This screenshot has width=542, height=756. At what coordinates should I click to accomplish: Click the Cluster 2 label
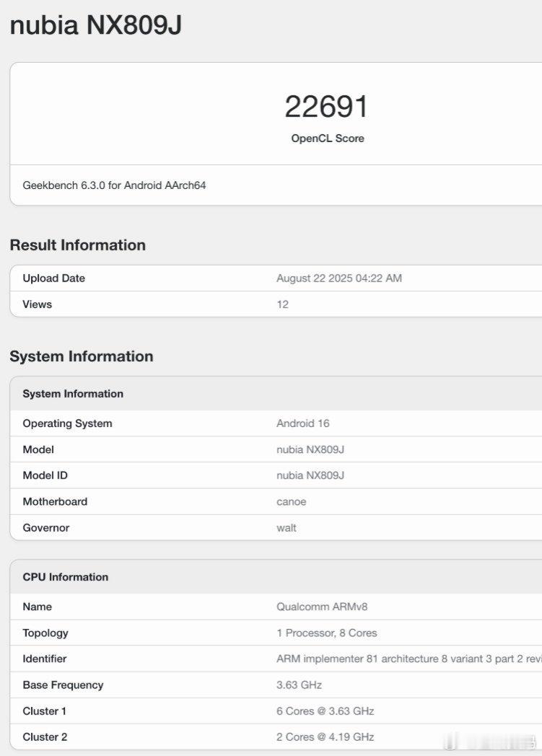click(45, 737)
